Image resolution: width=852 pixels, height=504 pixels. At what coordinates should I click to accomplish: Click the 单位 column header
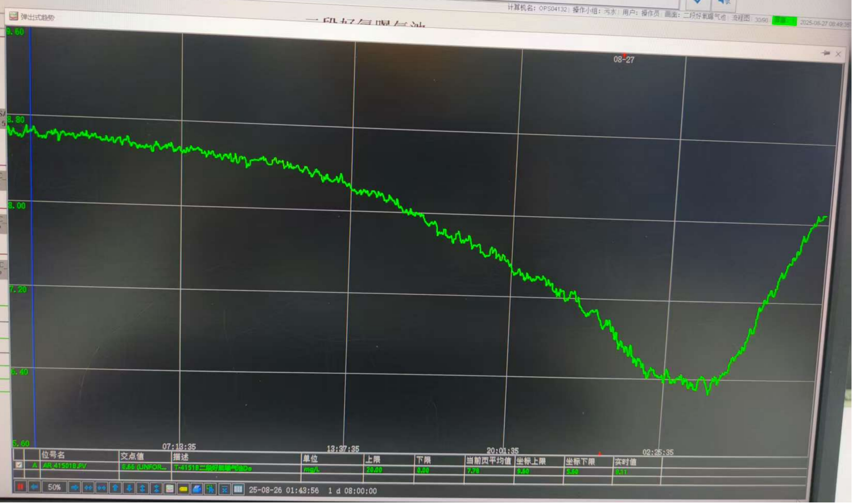[x=310, y=459]
